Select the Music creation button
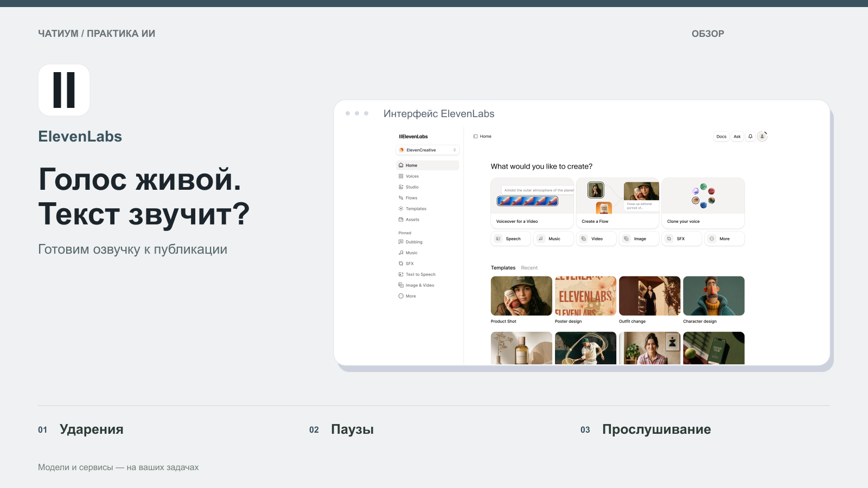 point(553,239)
